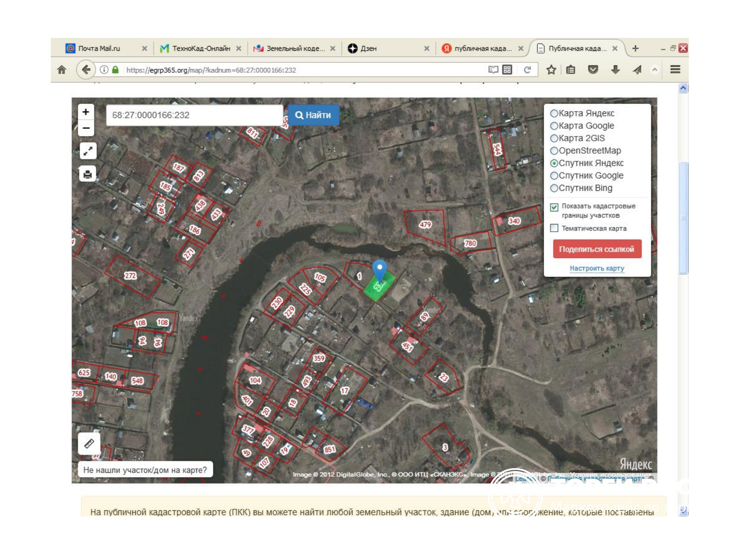Open the downloads arrow icon
This screenshot has height=534, width=756.
pyautogui.click(x=616, y=70)
